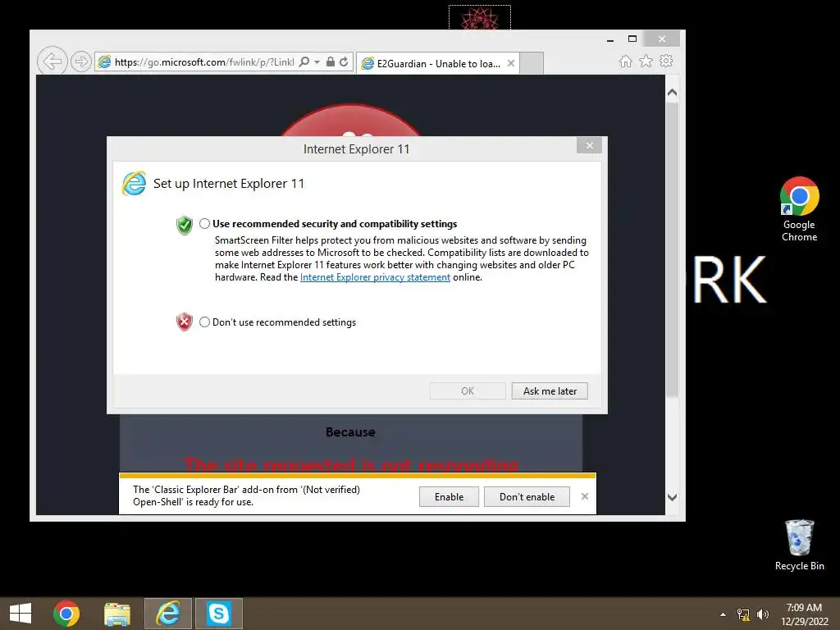840x630 pixels.
Task: Show hidden tray icons arrow
Action: (x=723, y=614)
